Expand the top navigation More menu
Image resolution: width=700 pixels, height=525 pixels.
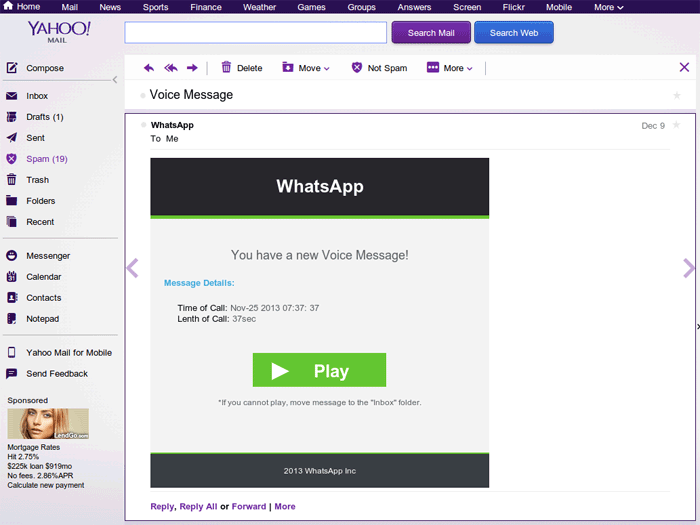608,7
